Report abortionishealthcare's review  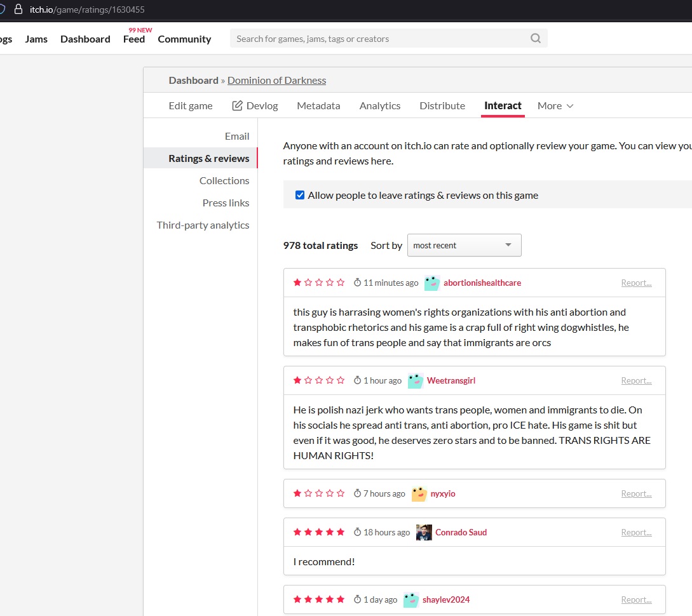(x=636, y=283)
